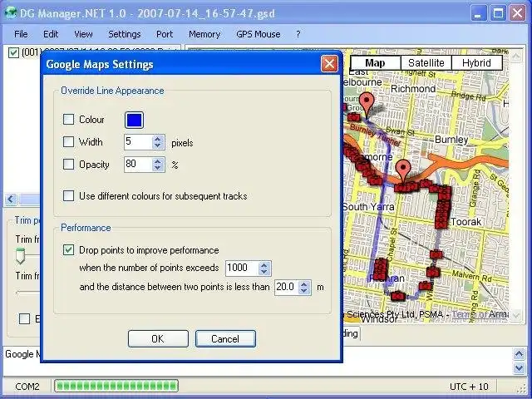Uncheck the (001) track checkbox
Viewport: 532px width, 399px height.
[x=13, y=53]
